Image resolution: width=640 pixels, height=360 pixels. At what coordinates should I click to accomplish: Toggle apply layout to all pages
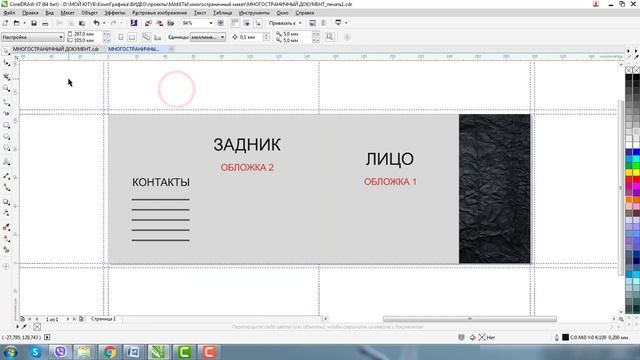[147, 37]
